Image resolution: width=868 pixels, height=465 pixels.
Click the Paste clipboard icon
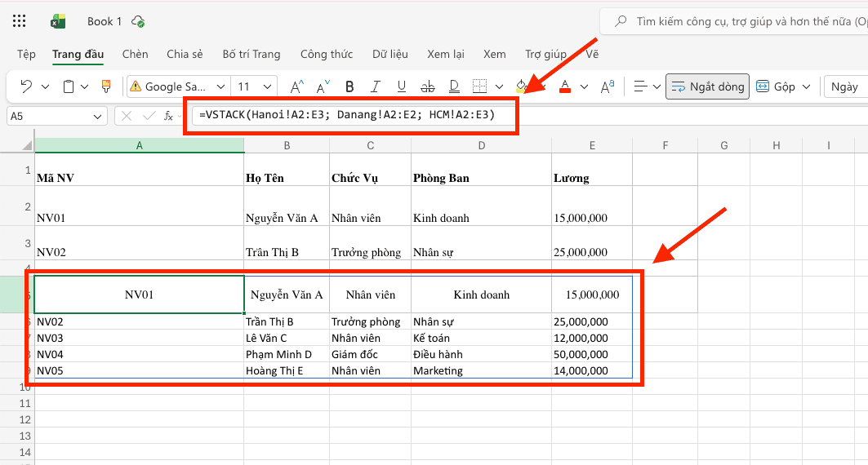click(68, 86)
